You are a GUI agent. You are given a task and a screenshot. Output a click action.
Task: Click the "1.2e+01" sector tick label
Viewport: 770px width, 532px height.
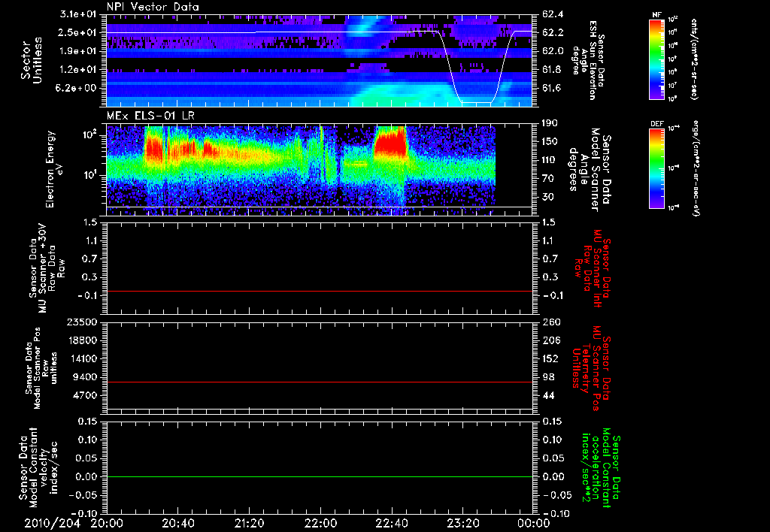[x=77, y=70]
